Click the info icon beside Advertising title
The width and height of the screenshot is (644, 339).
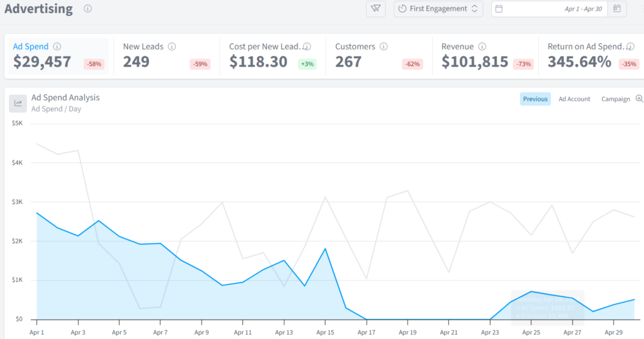click(87, 9)
